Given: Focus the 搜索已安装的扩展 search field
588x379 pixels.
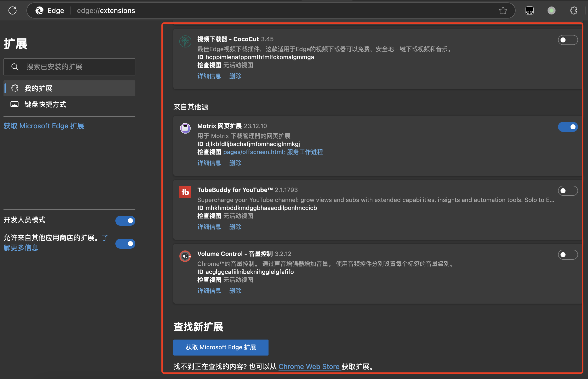Looking at the screenshot, I should point(69,67).
